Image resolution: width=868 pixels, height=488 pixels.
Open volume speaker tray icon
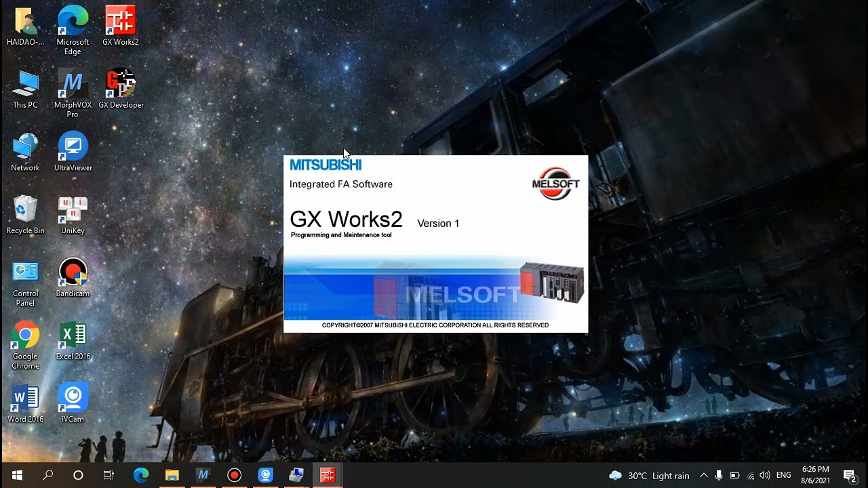coord(765,476)
